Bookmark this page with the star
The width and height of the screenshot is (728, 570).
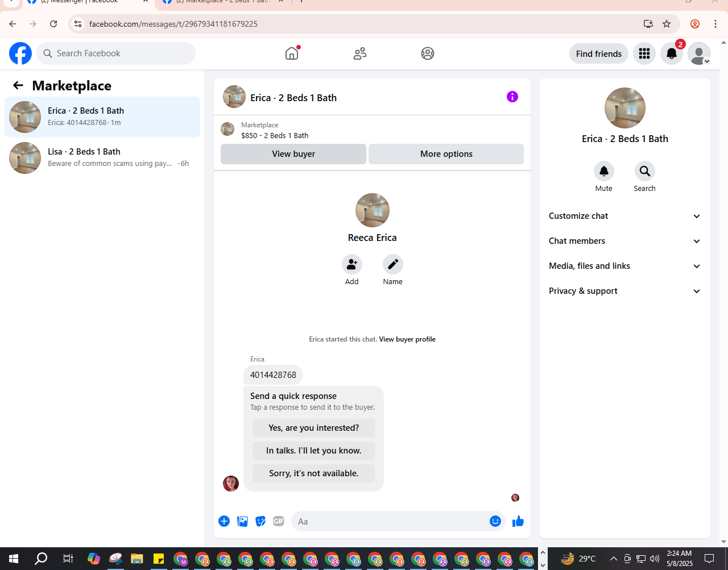point(667,24)
